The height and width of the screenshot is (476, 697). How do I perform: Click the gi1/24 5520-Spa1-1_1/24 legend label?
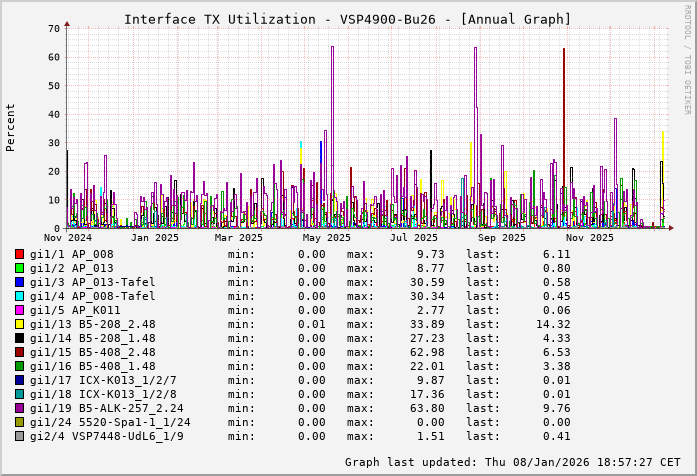pyautogui.click(x=109, y=422)
